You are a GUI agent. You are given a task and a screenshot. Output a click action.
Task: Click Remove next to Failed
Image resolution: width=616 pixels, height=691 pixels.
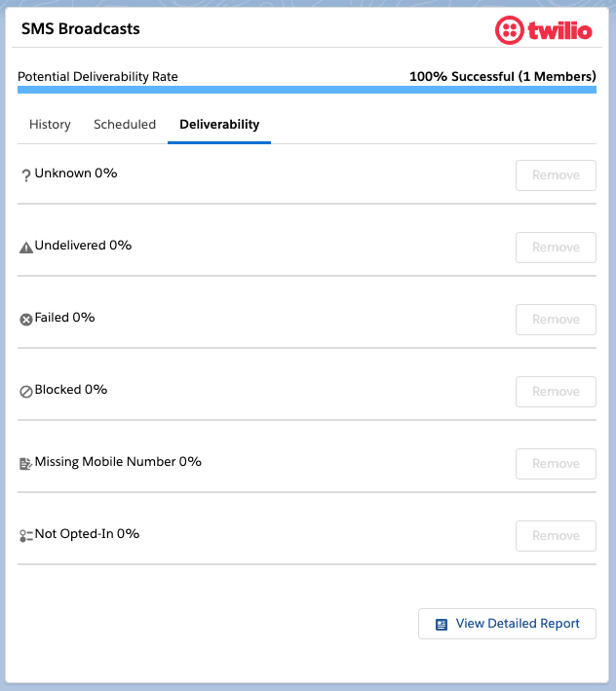556,320
